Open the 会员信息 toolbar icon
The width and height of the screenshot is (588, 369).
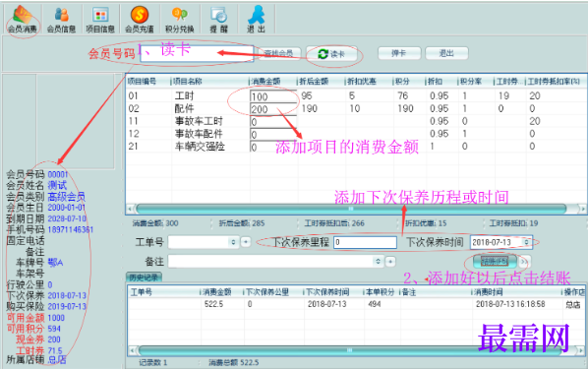pos(61,19)
